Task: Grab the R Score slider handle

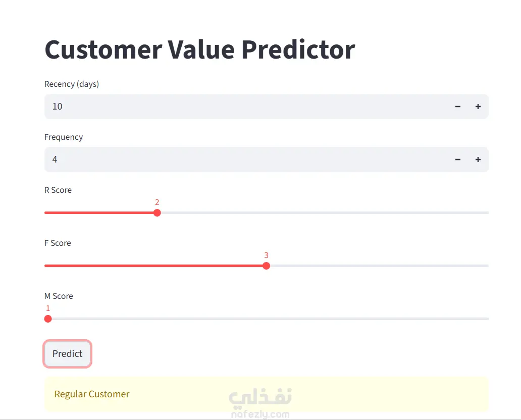Action: click(157, 213)
